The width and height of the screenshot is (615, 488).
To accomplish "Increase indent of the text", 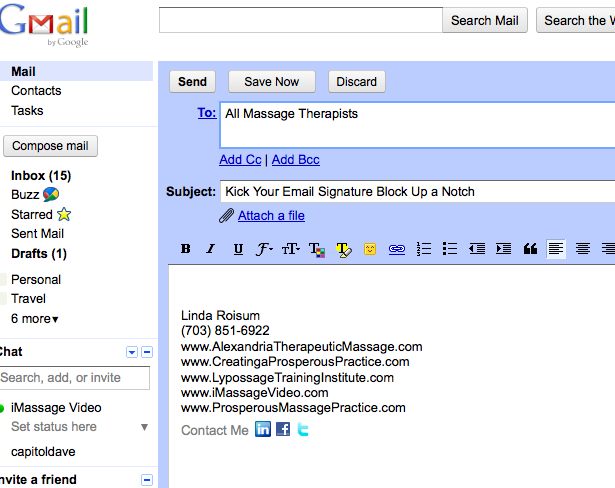I will (x=503, y=249).
